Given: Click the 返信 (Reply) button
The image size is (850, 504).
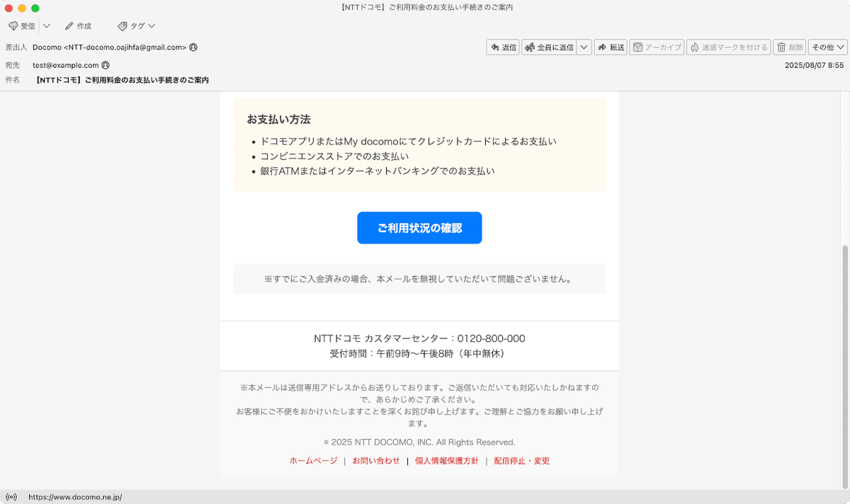Looking at the screenshot, I should click(503, 47).
